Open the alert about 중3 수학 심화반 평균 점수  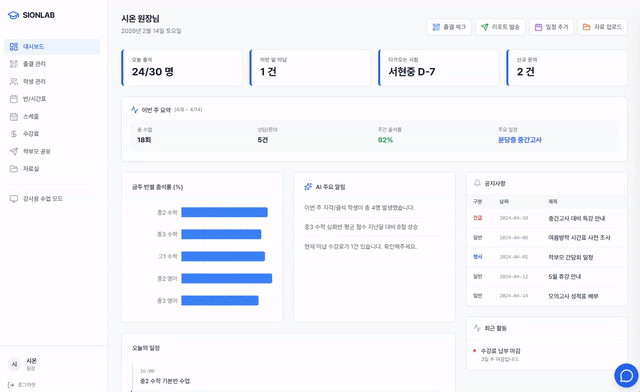coord(361,227)
